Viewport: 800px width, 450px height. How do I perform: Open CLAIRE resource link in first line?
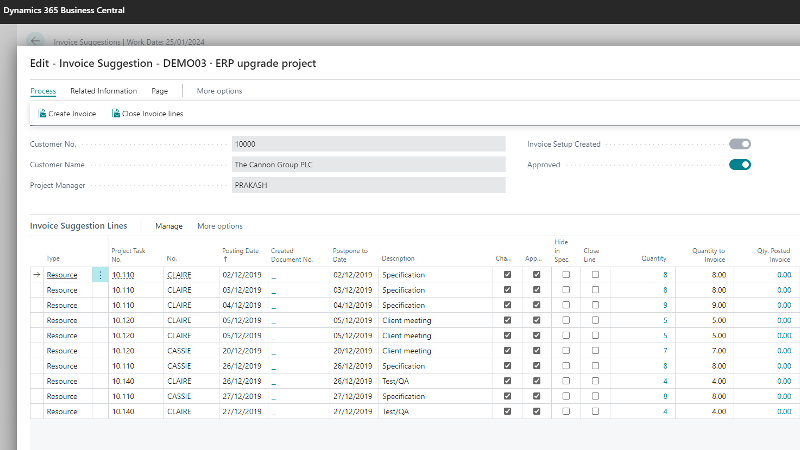click(179, 275)
